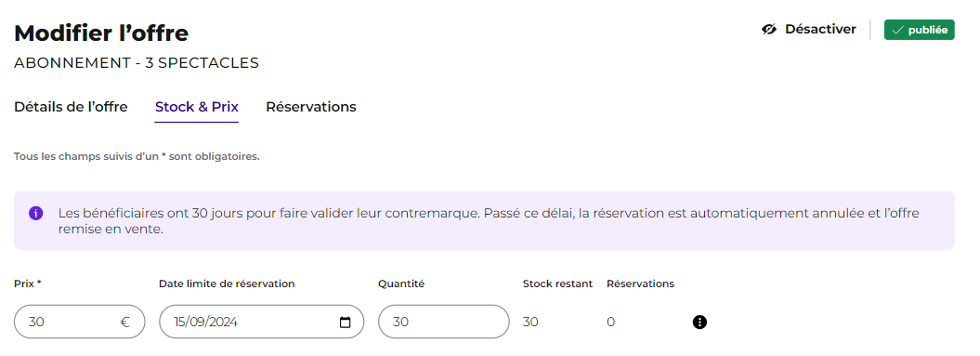
Task: Click the Stock restant value 30
Action: [530, 323]
